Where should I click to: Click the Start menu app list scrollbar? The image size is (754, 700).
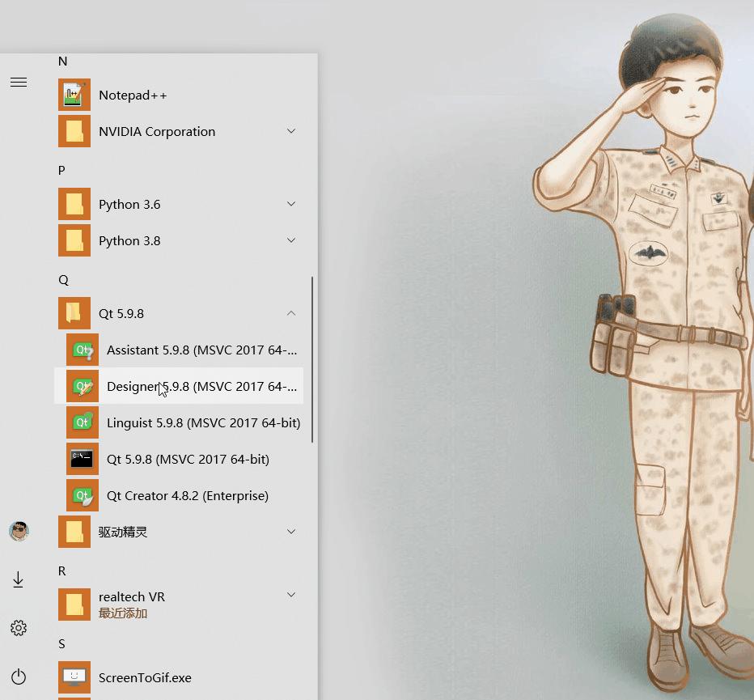tap(312, 359)
